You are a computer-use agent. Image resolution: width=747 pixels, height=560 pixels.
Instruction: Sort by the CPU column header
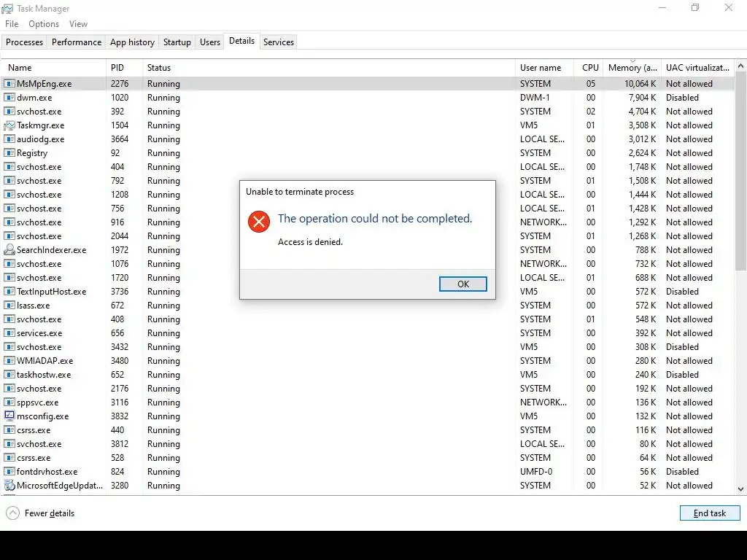589,68
